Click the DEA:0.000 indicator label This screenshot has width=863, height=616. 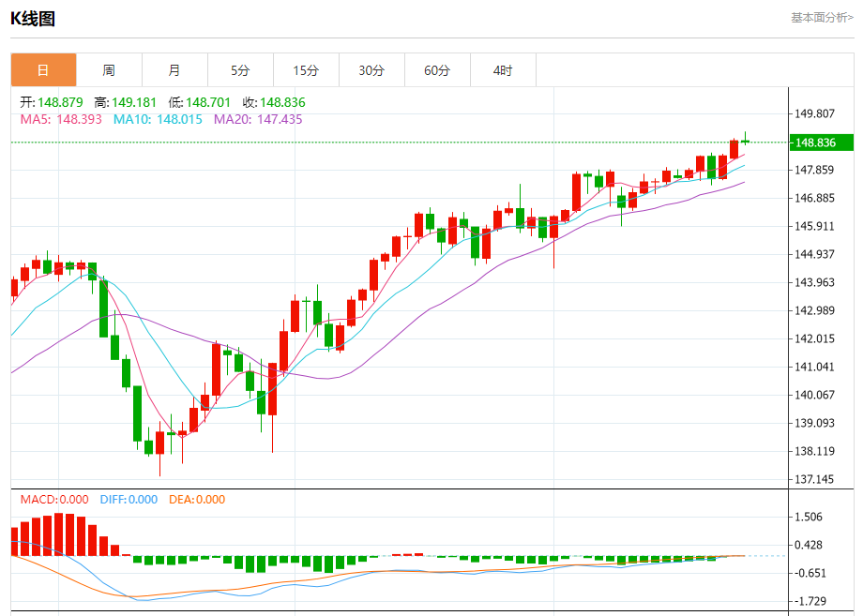pos(197,500)
